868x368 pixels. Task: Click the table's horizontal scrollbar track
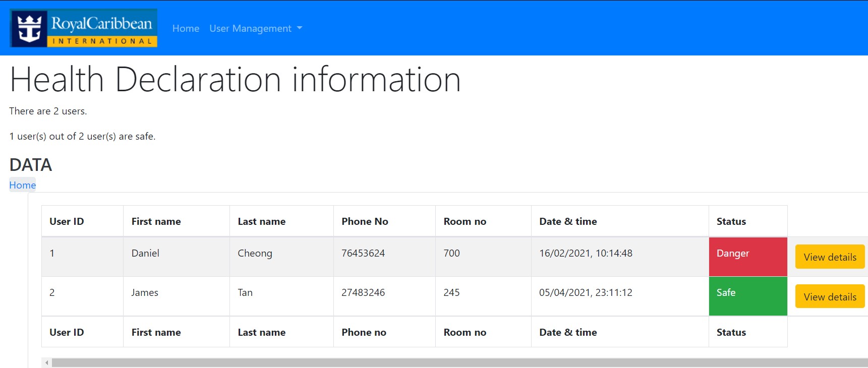pos(454,362)
